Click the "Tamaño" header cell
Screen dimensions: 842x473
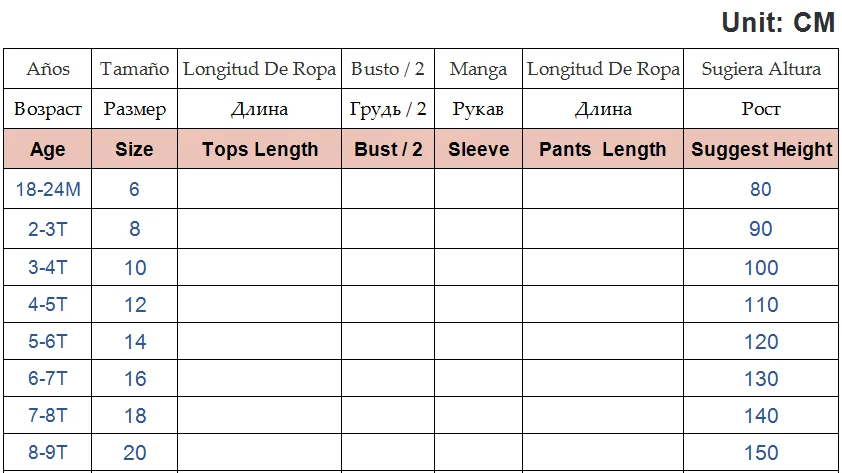click(134, 69)
